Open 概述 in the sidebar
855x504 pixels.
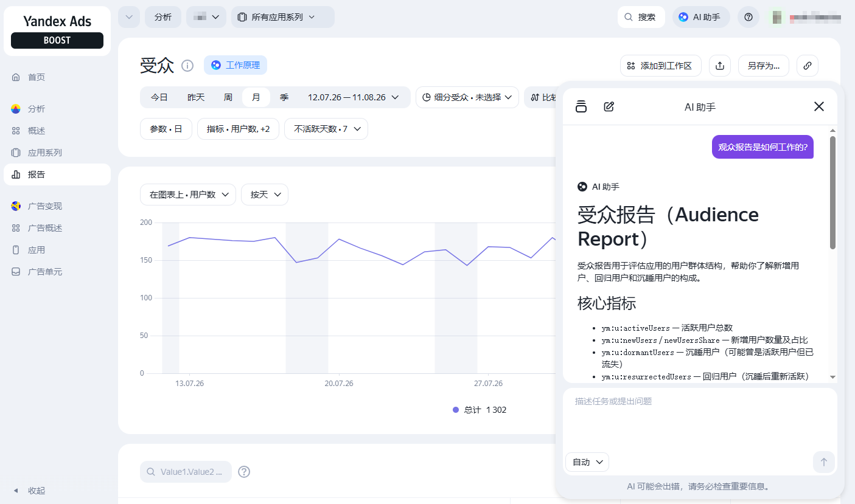[x=57, y=131]
